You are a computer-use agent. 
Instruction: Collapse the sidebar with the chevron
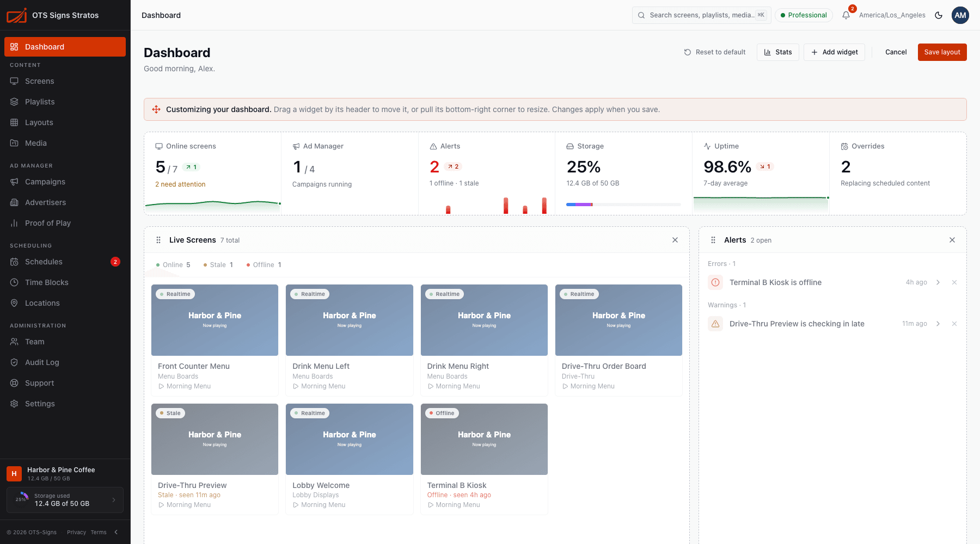coord(116,532)
